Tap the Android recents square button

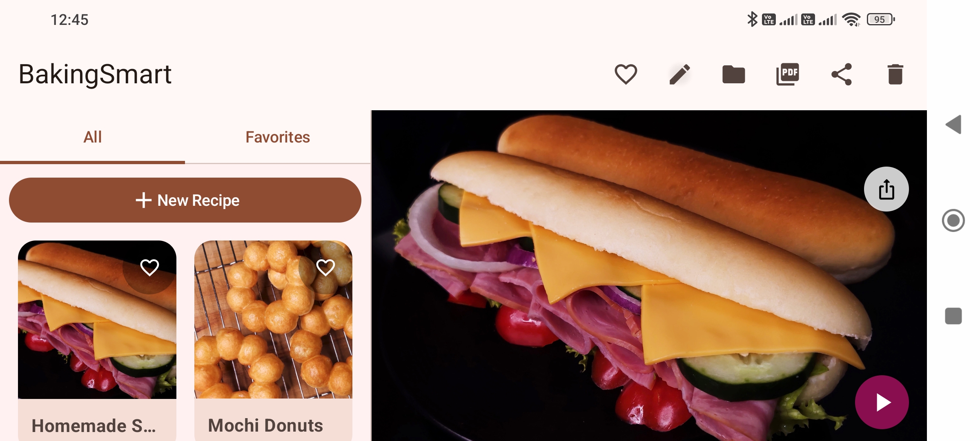953,316
